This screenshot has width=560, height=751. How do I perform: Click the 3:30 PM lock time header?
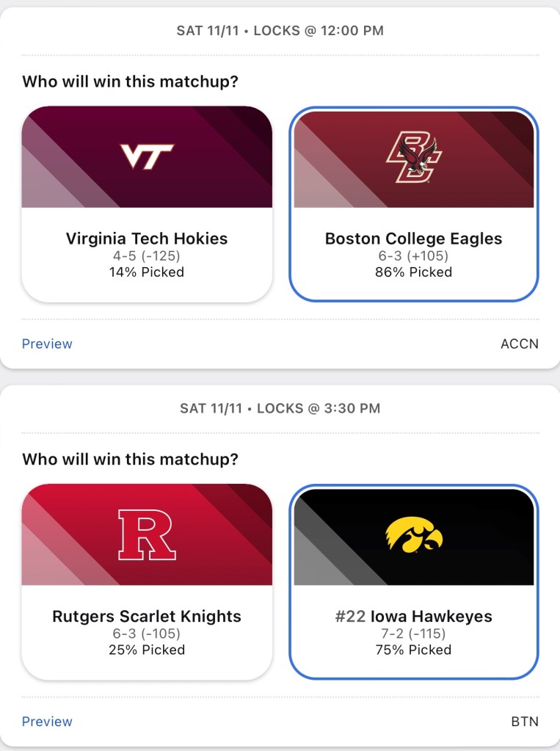(x=280, y=408)
